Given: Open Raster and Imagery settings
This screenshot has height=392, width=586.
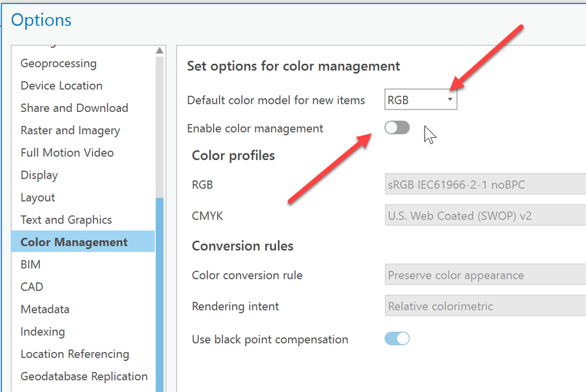Looking at the screenshot, I should click(70, 130).
